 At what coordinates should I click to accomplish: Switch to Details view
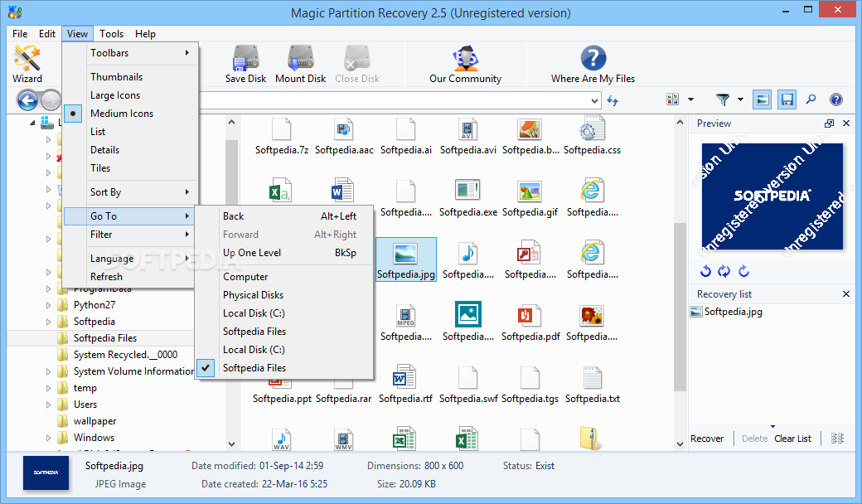coord(130,149)
